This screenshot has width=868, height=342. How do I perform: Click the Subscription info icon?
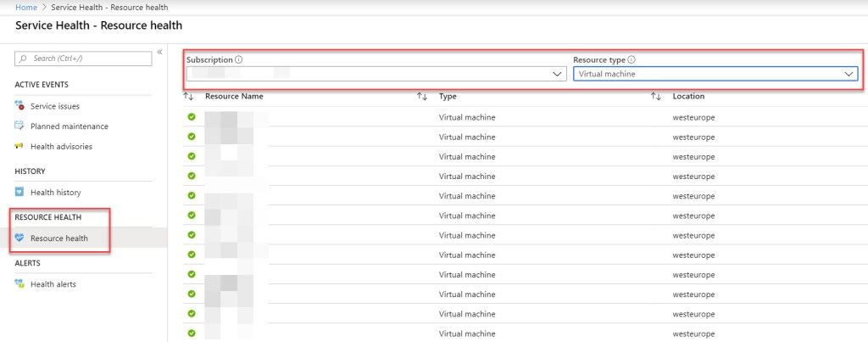coord(239,60)
